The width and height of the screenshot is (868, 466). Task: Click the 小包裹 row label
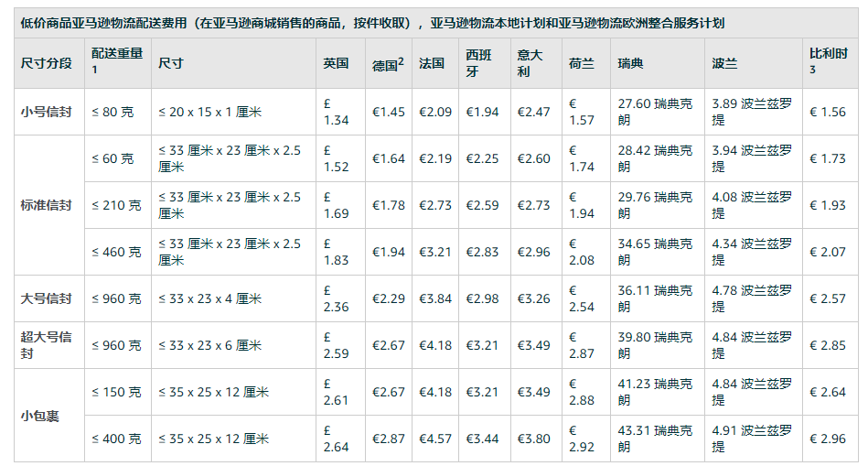40,415
